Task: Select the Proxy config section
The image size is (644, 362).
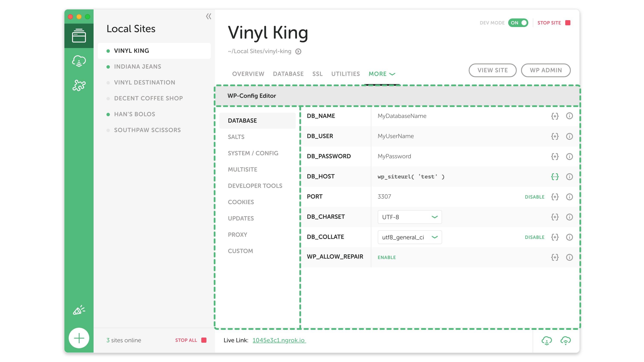Action: (237, 235)
